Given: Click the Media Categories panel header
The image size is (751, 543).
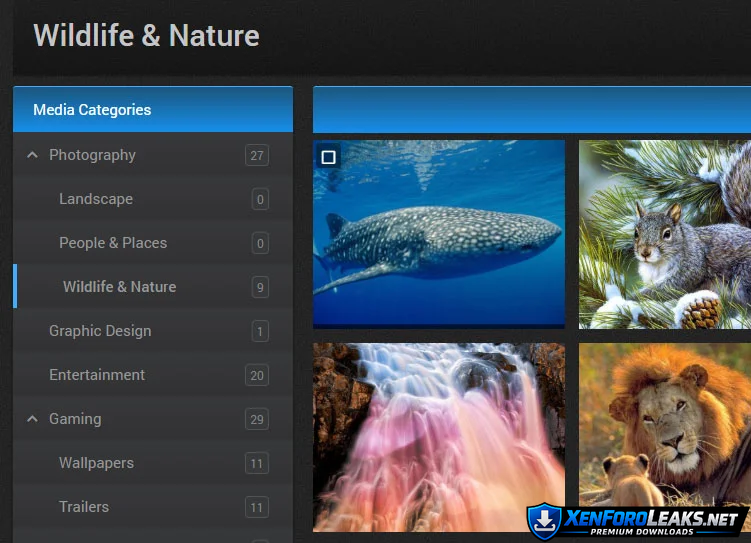Looking at the screenshot, I should (x=152, y=110).
